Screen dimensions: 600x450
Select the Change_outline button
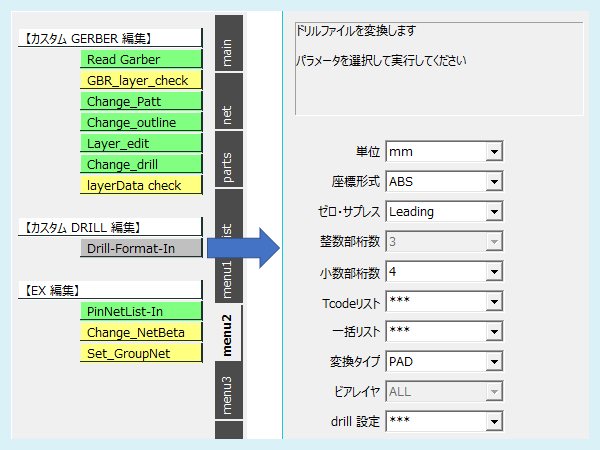pyautogui.click(x=141, y=122)
